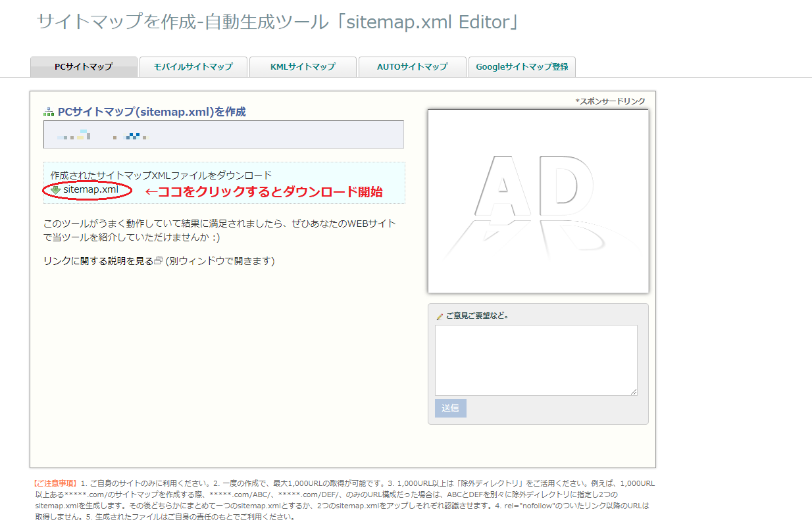Image resolution: width=812 pixels, height=528 pixels.
Task: Click the red ココをクリックするとダウンロード開始 text
Action: click(263, 191)
